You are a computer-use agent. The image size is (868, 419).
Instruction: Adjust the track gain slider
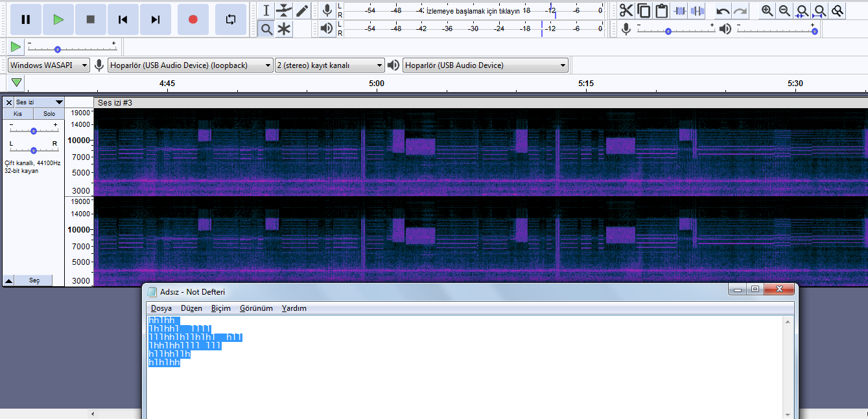[33, 130]
